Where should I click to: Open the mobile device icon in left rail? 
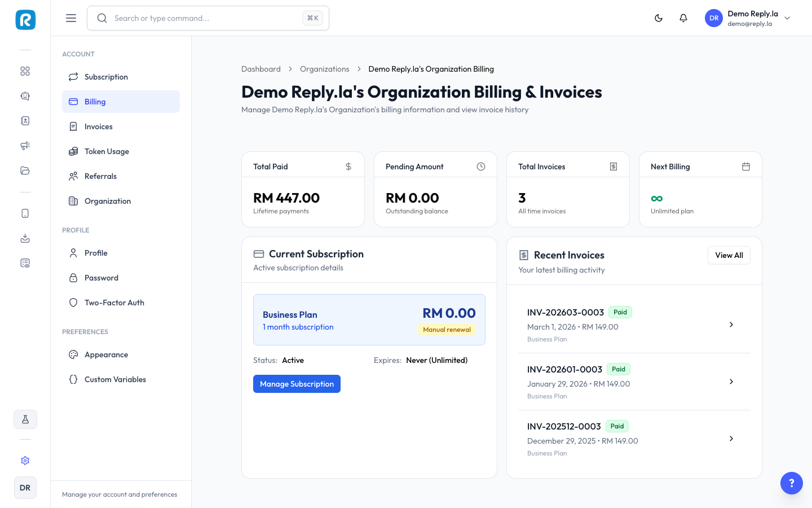tap(25, 213)
